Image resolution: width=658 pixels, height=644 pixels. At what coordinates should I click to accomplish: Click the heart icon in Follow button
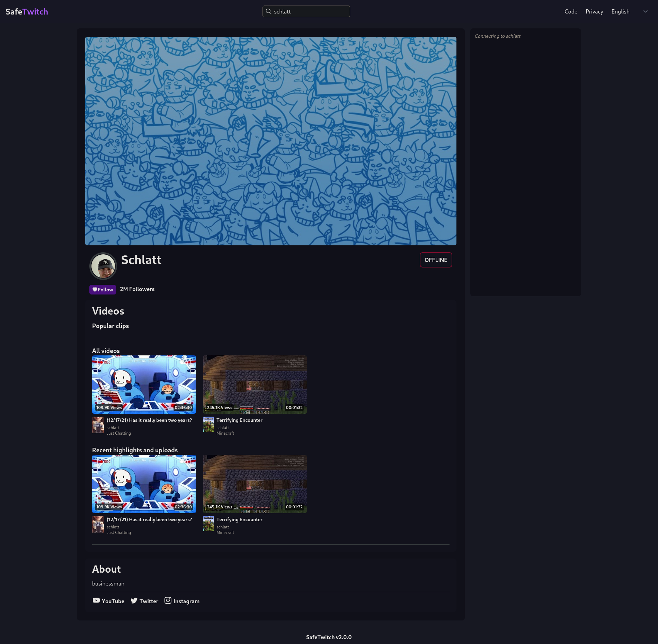(x=95, y=290)
